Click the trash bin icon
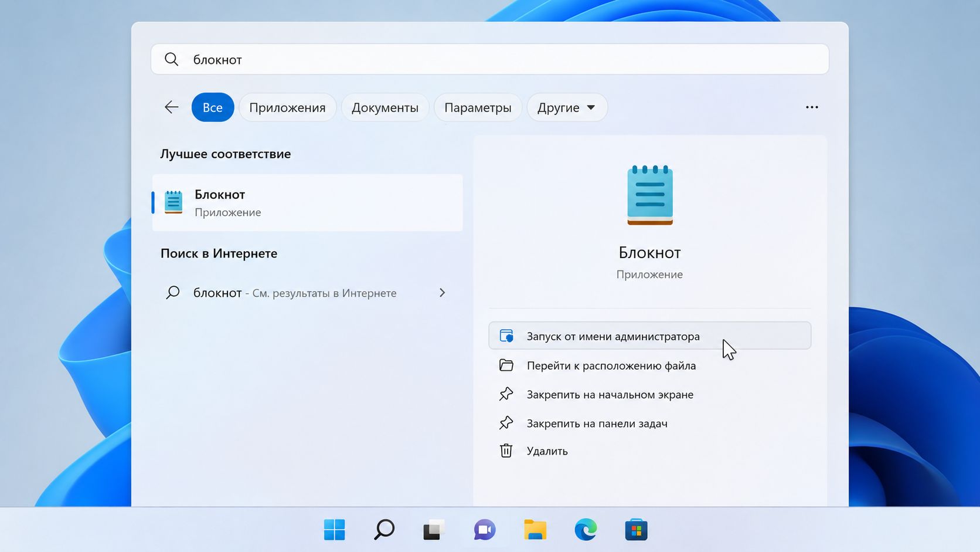 coord(506,451)
